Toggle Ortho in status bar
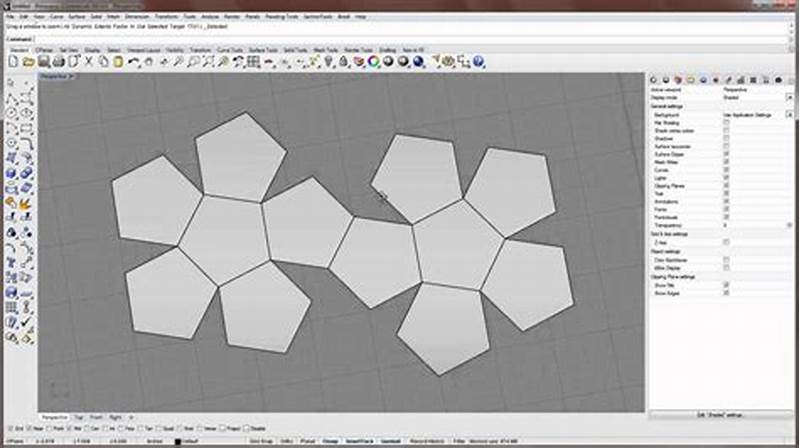 (x=287, y=441)
